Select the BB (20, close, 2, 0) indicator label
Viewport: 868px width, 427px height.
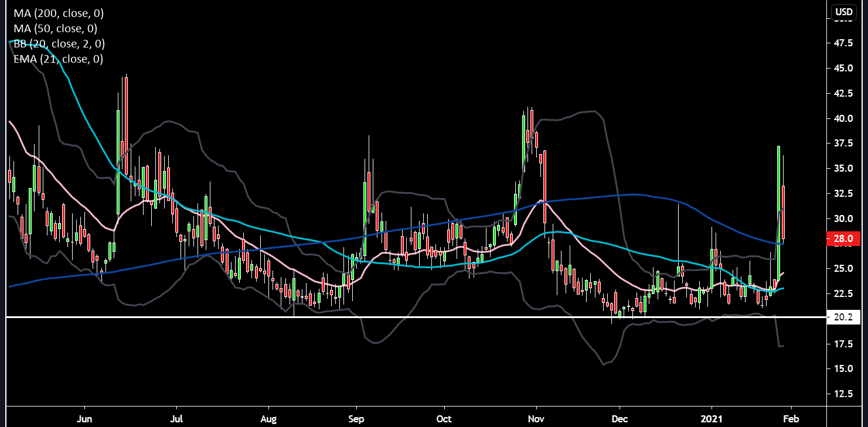pyautogui.click(x=59, y=43)
